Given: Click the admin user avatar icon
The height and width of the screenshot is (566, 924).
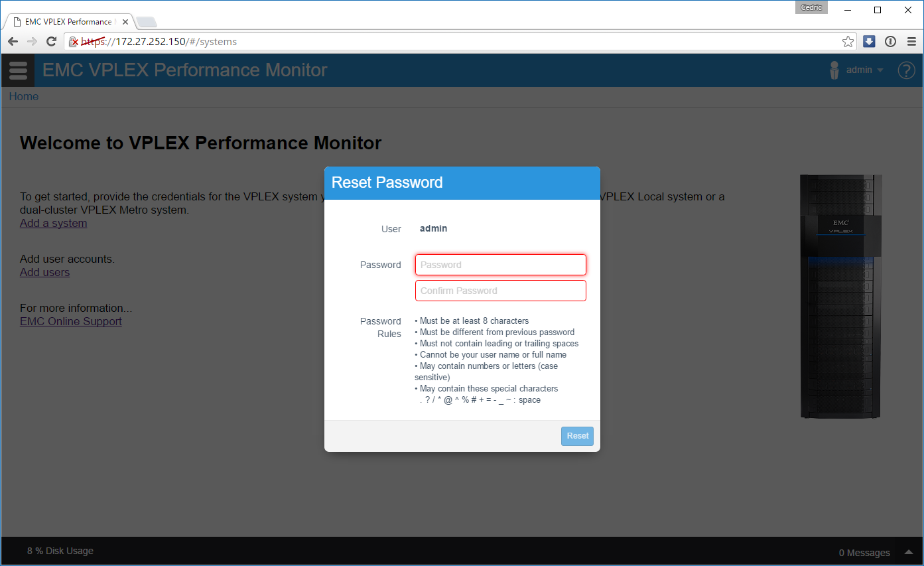Looking at the screenshot, I should pyautogui.click(x=834, y=70).
